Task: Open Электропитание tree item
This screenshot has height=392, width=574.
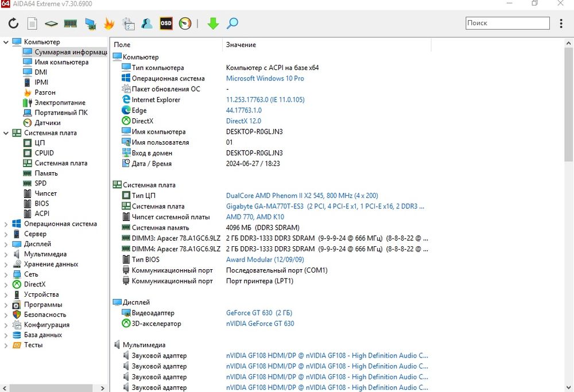Action: pos(60,103)
